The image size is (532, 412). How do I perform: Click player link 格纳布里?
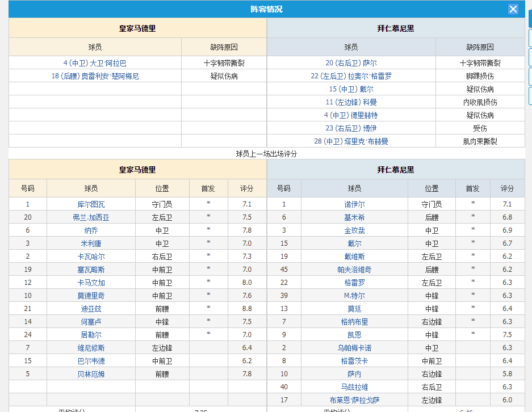pos(354,322)
